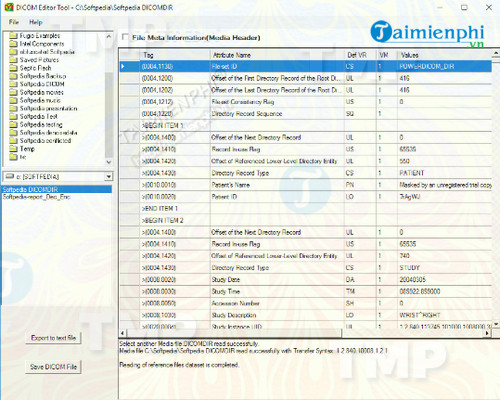Select the Softpedia Test folder
Screen dimensions: 500x400
pyautogui.click(x=34, y=116)
